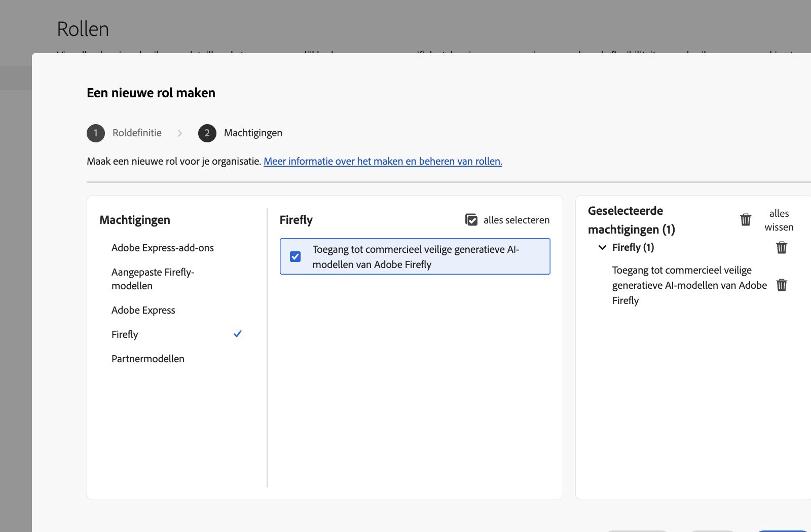Click the numbered circle for step 2
Viewport: 811px width, 532px height.
[x=207, y=133]
